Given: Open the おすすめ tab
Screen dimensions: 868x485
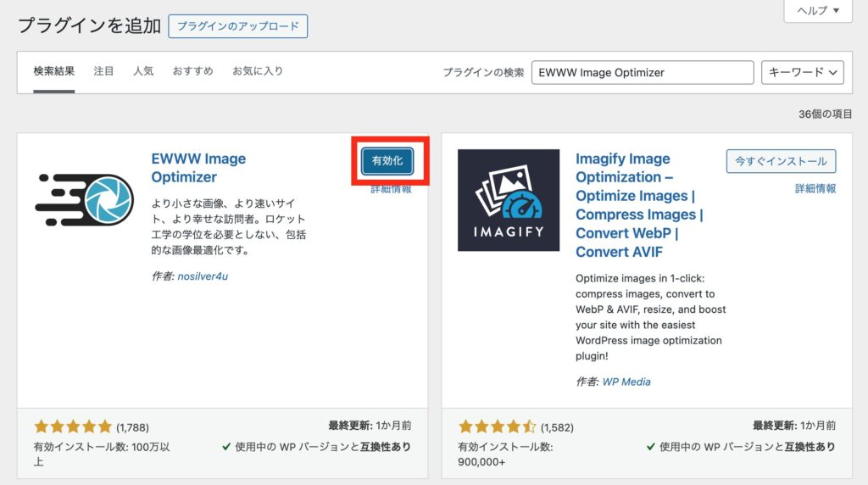Looking at the screenshot, I should click(x=192, y=71).
